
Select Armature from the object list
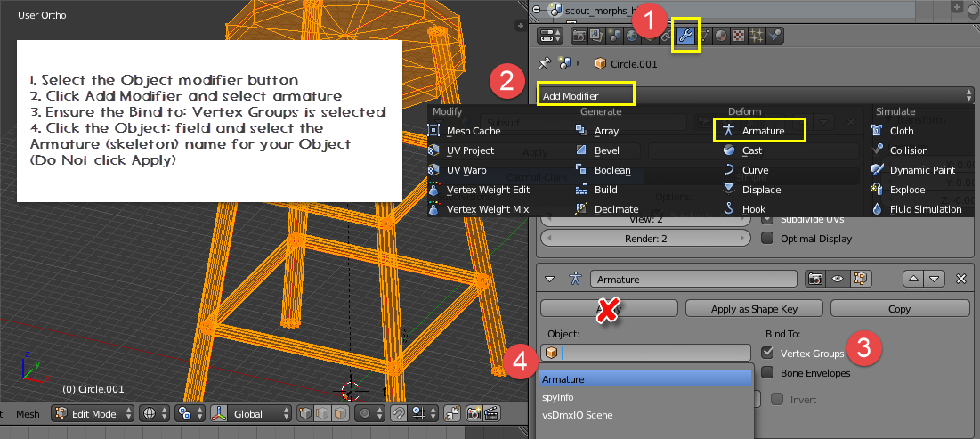point(645,379)
